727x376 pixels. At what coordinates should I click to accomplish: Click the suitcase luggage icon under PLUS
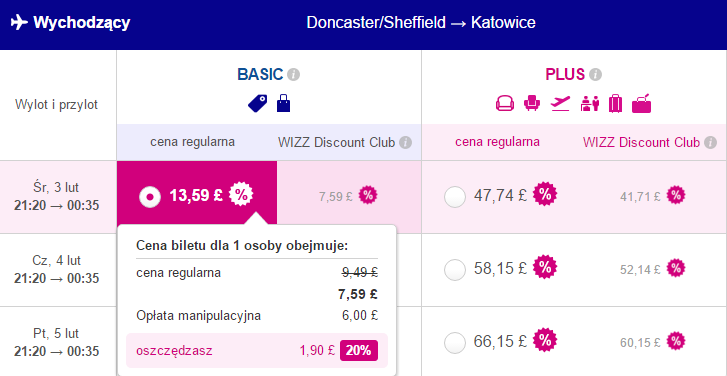point(615,103)
